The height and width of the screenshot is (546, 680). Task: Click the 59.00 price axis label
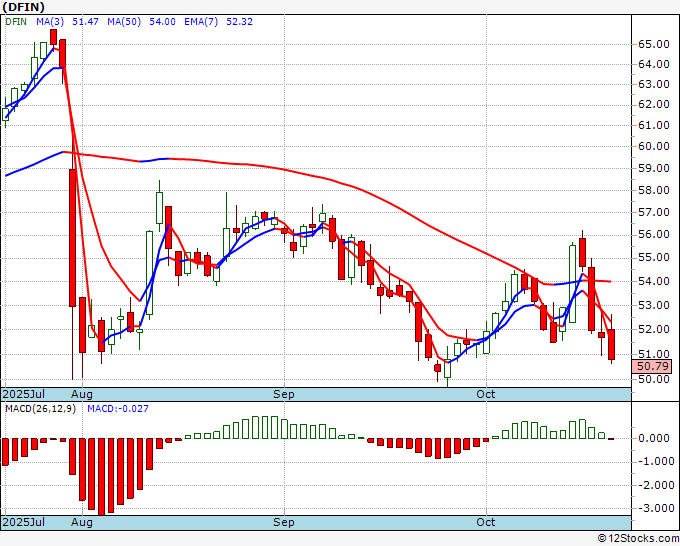[654, 168]
